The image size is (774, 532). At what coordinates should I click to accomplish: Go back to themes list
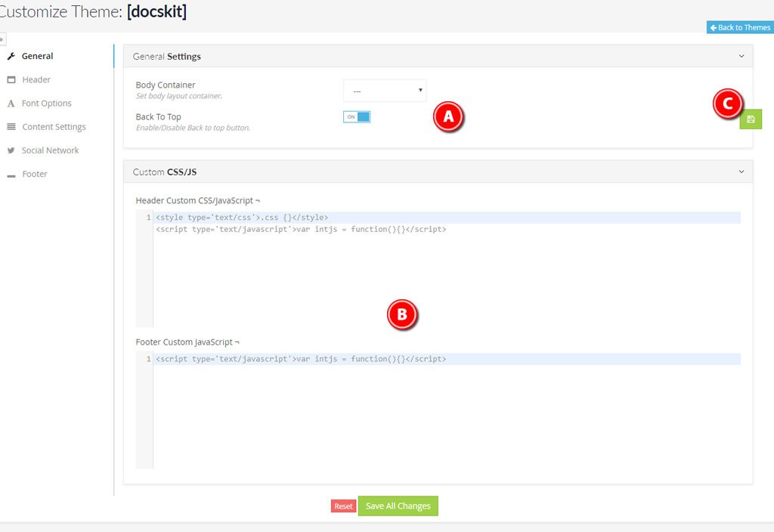(x=740, y=28)
